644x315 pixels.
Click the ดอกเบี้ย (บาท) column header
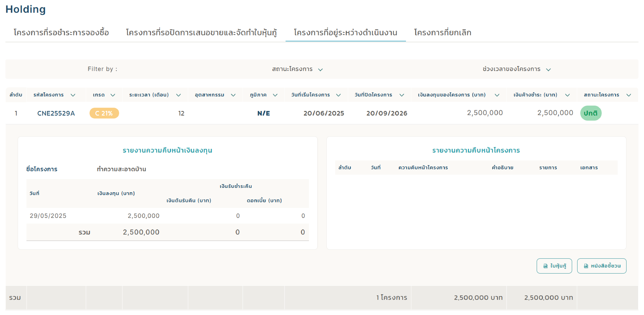coord(264,201)
